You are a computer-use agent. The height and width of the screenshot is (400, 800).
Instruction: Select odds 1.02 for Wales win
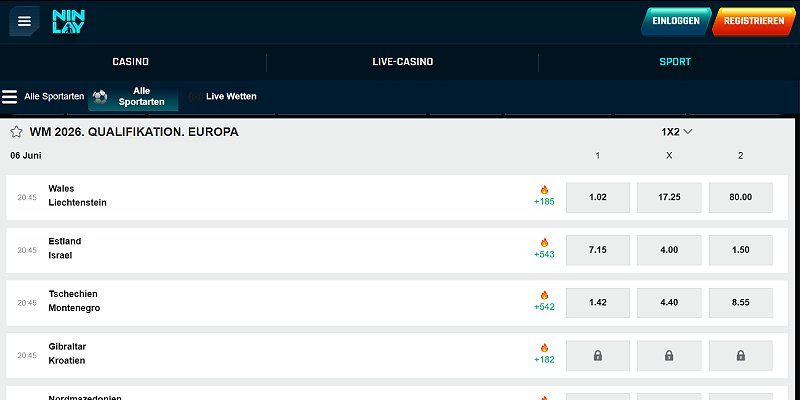(598, 197)
